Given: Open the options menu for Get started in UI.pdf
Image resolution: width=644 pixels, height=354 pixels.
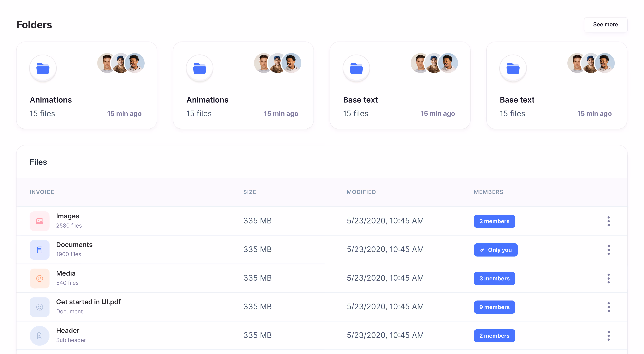Looking at the screenshot, I should pos(608,307).
